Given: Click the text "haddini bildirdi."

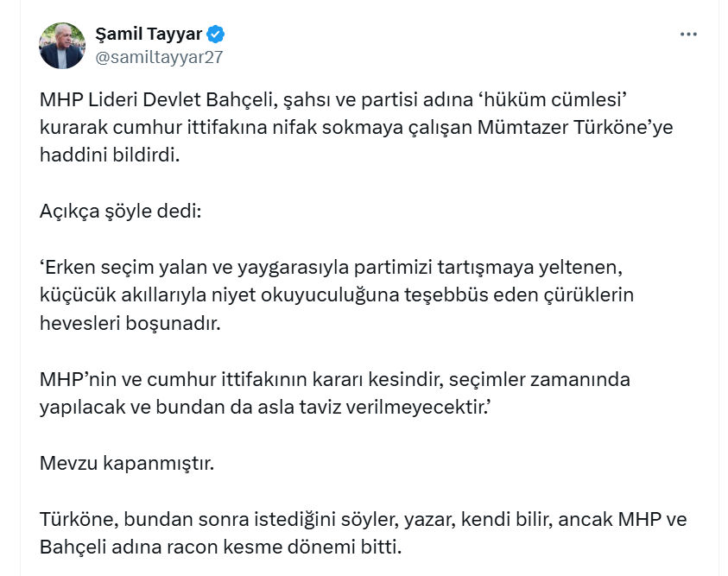Looking at the screenshot, I should point(112,155).
